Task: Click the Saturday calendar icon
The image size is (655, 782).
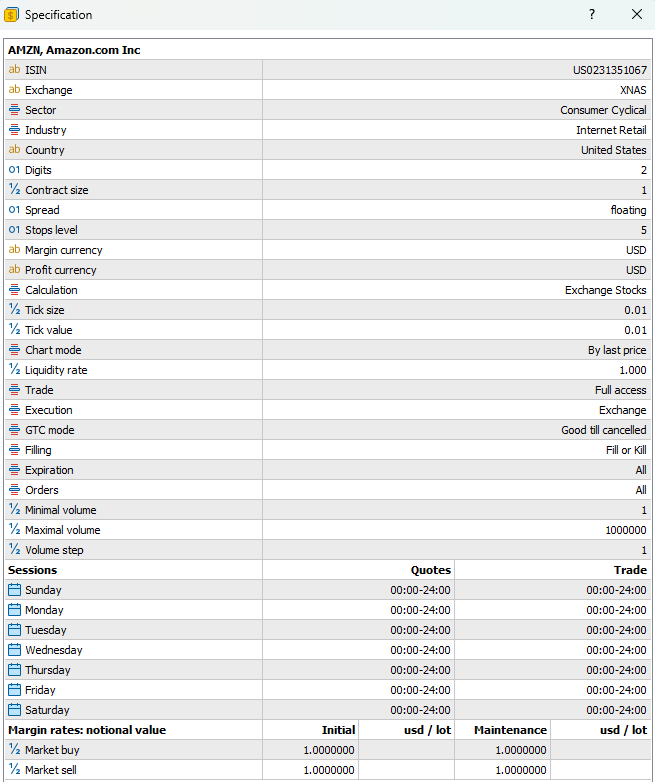Action: (14, 710)
